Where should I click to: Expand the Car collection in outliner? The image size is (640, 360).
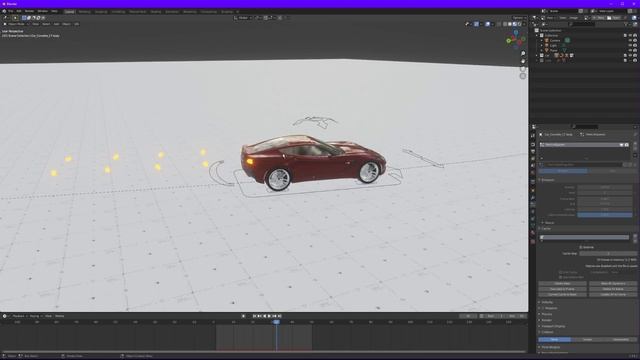pos(537,55)
